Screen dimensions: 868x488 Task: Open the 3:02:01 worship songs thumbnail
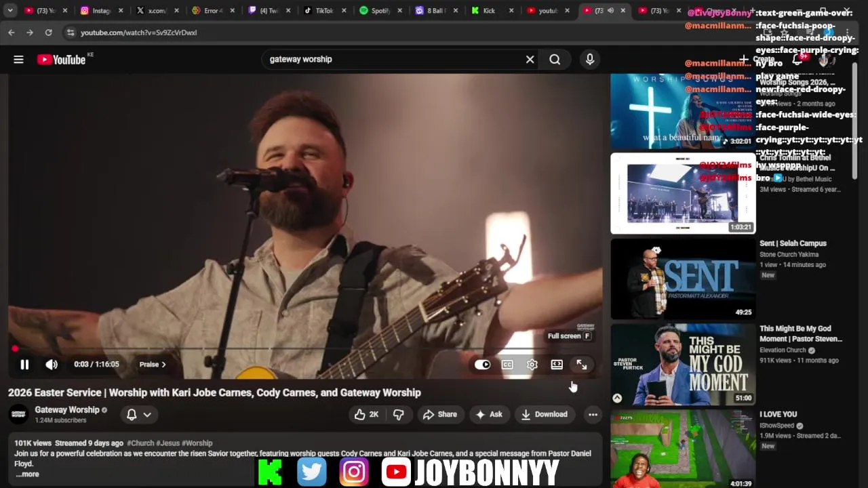coord(683,110)
